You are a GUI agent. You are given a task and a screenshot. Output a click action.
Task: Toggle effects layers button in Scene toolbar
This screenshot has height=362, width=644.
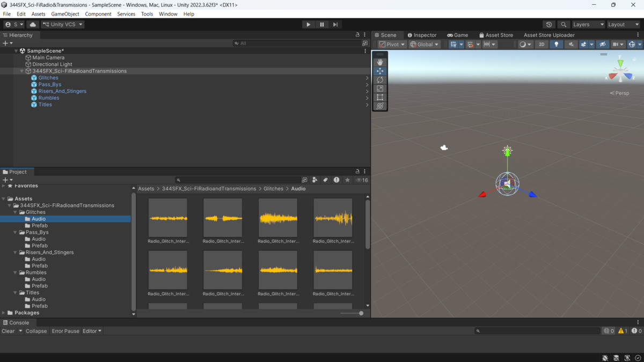coord(584,45)
